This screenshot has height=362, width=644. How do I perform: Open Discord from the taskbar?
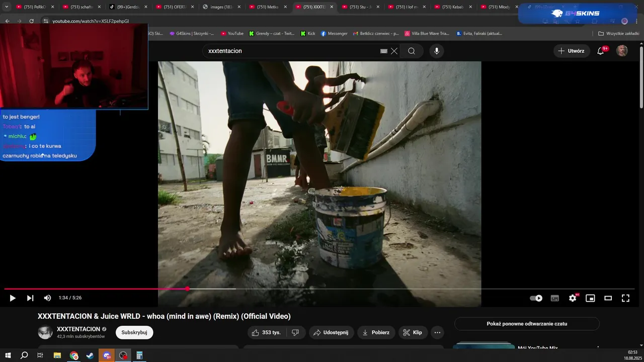tap(107, 355)
